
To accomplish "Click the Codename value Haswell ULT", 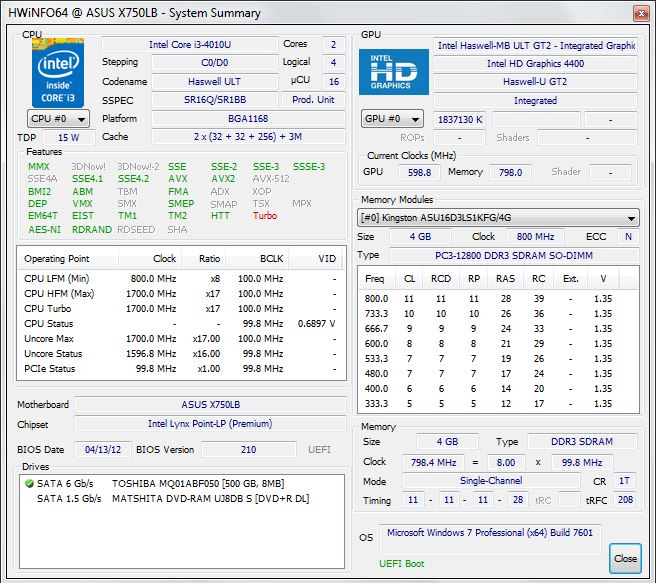I will 215,81.
